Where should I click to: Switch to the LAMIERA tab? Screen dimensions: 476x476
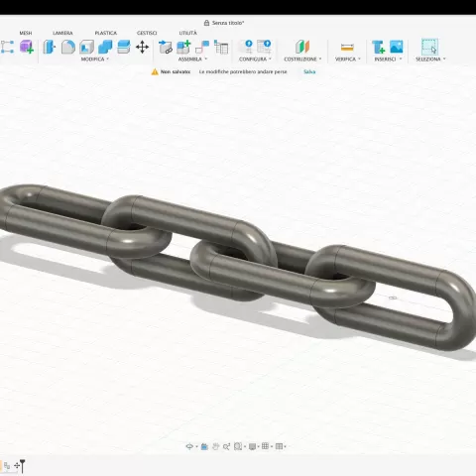click(62, 33)
